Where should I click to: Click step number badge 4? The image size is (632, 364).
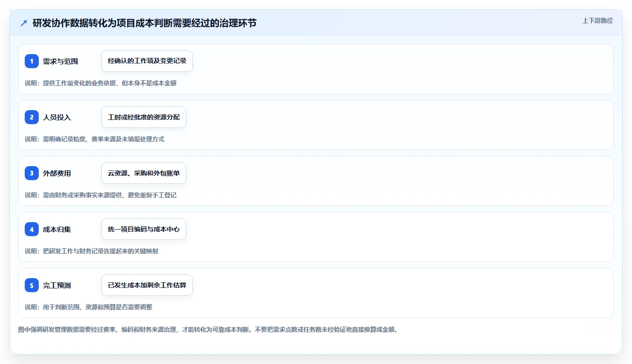pos(32,229)
